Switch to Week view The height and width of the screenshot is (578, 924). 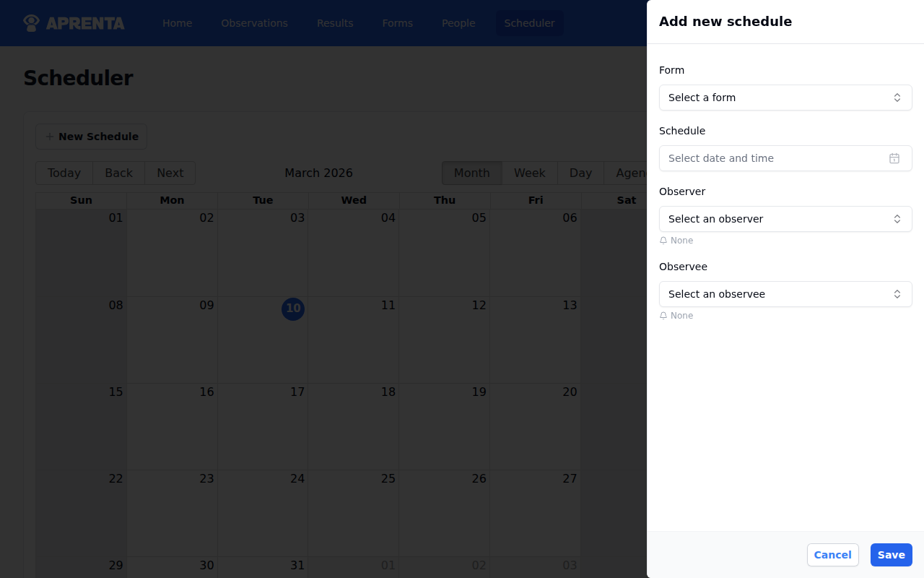(x=529, y=173)
